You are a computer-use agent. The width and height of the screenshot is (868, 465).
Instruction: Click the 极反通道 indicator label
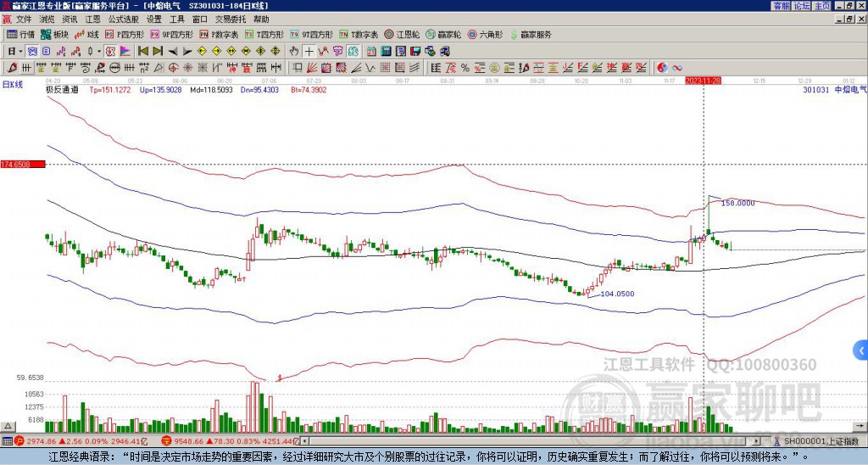point(62,90)
